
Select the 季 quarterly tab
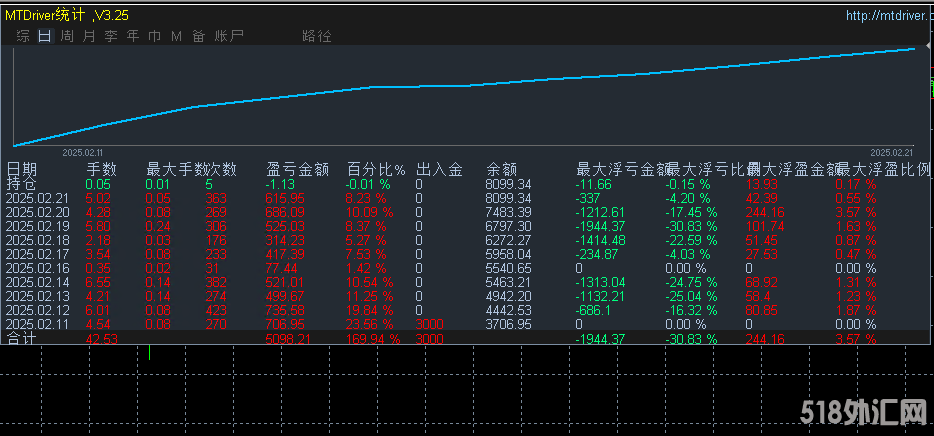[110, 36]
